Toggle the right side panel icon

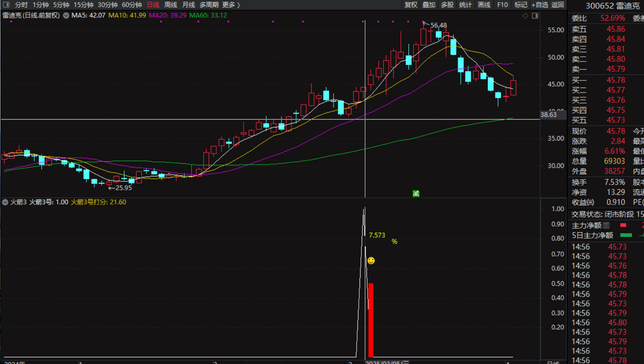point(535,16)
